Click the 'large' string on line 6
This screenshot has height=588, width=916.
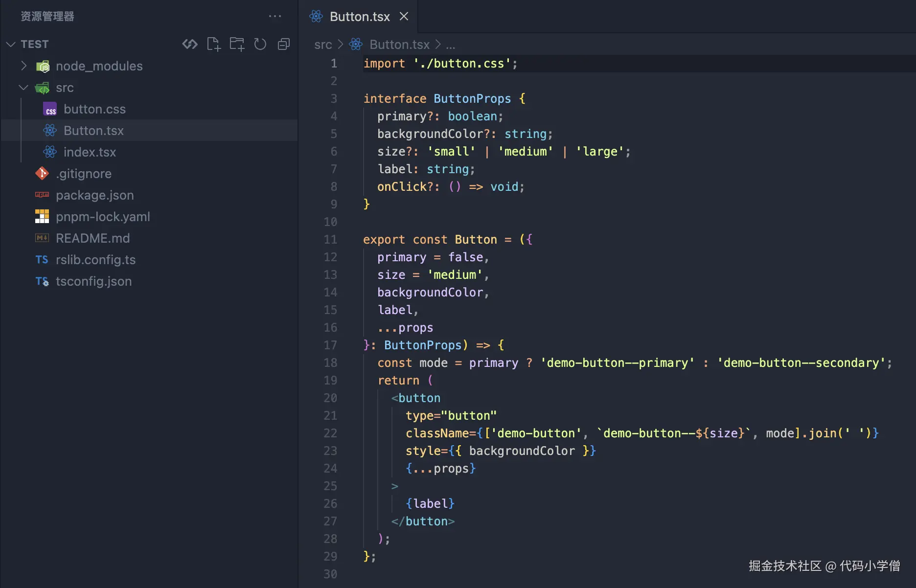tap(600, 152)
